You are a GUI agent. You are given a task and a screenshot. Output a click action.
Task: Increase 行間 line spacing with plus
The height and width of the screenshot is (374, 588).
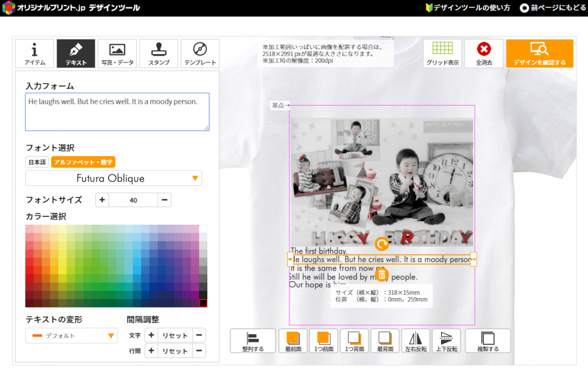(151, 350)
